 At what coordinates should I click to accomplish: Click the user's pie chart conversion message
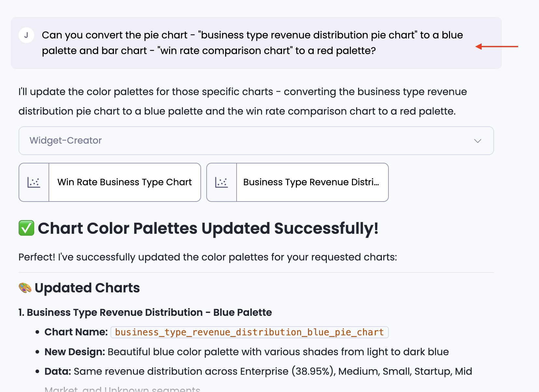click(x=252, y=43)
